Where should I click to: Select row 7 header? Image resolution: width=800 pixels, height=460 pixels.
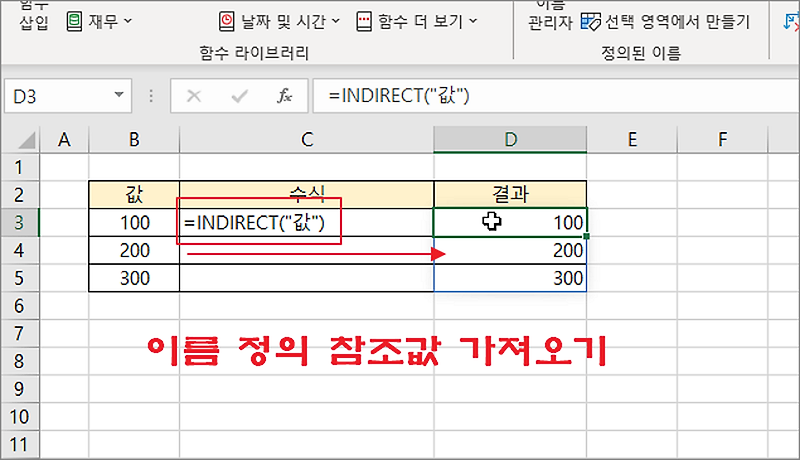19,334
